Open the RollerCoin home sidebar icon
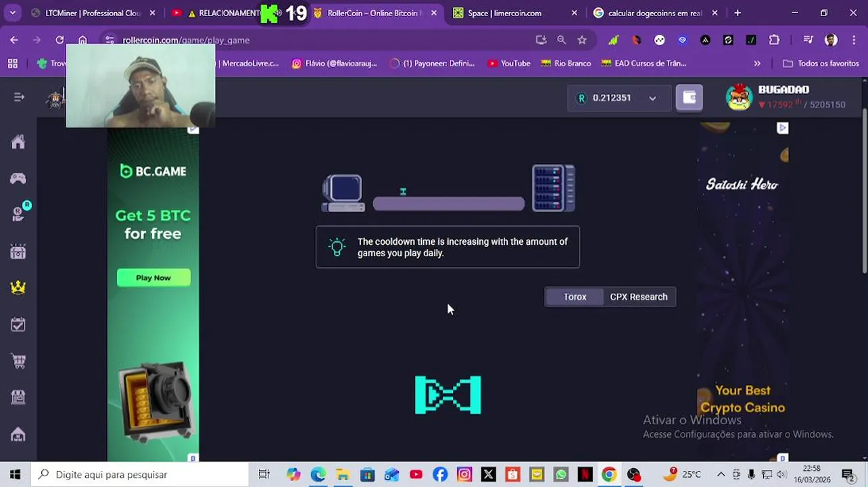 [18, 142]
